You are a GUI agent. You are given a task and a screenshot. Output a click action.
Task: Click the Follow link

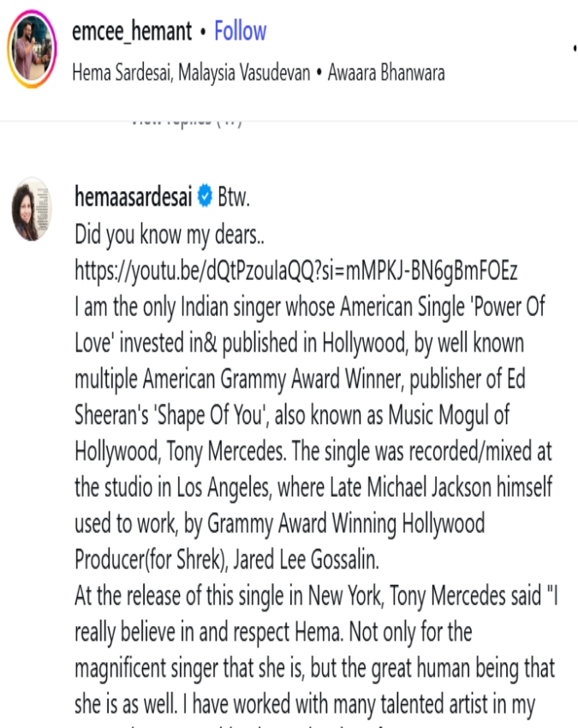coord(240,31)
